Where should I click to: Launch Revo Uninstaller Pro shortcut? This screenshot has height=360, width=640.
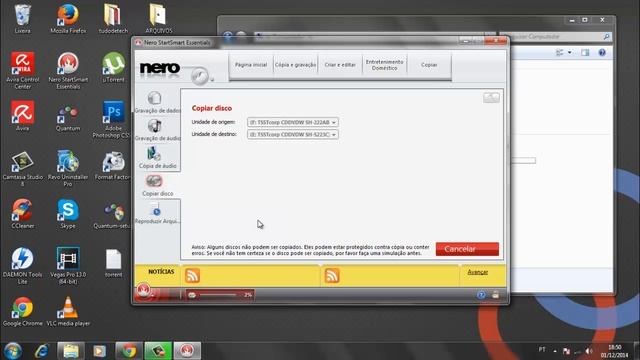tap(68, 169)
